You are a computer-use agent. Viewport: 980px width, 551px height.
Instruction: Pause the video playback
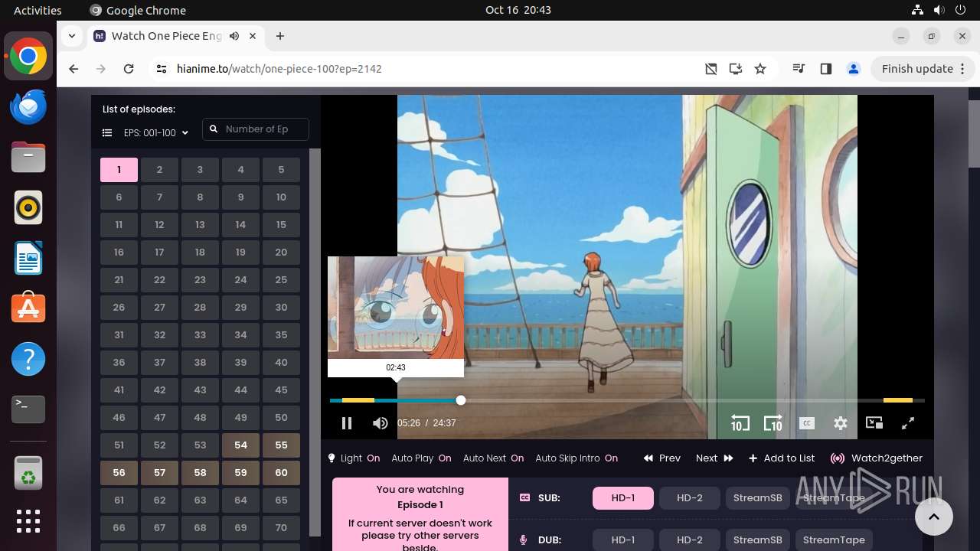pos(346,423)
